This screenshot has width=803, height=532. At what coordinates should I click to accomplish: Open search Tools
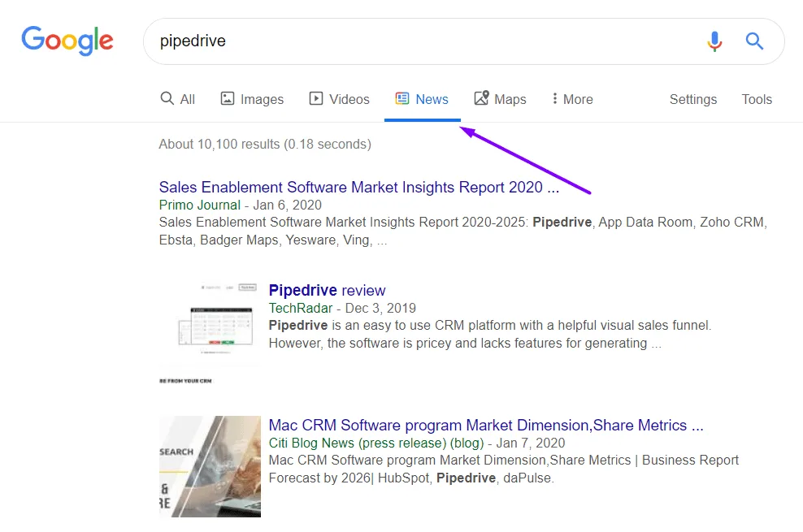[757, 99]
